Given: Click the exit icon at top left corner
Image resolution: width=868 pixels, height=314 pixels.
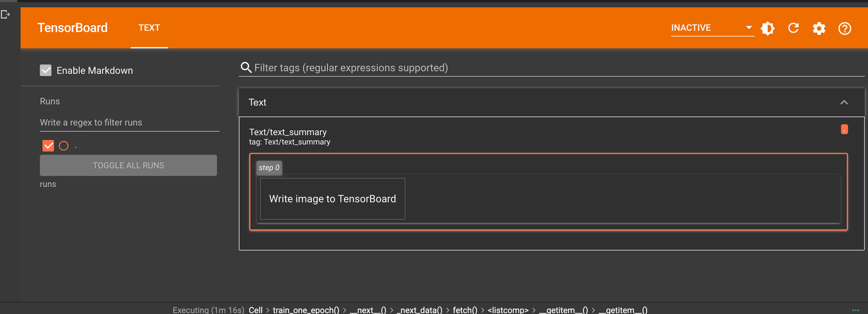Looking at the screenshot, I should pos(5,15).
